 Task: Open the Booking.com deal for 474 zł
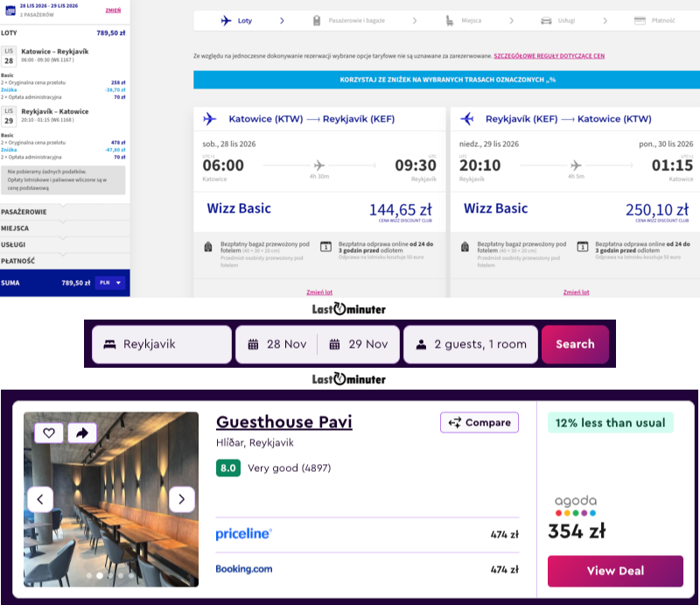pos(367,569)
